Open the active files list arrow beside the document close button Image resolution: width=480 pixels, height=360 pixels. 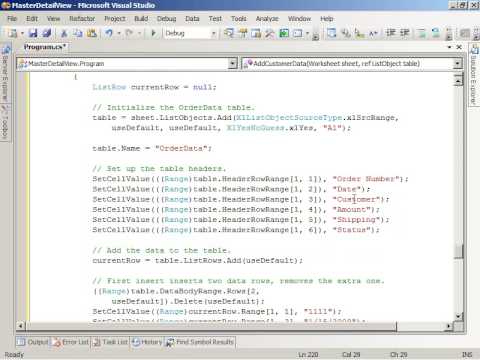tap(449, 47)
